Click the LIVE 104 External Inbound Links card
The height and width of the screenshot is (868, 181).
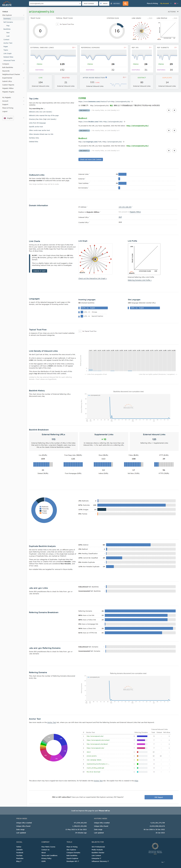[x=40, y=82]
